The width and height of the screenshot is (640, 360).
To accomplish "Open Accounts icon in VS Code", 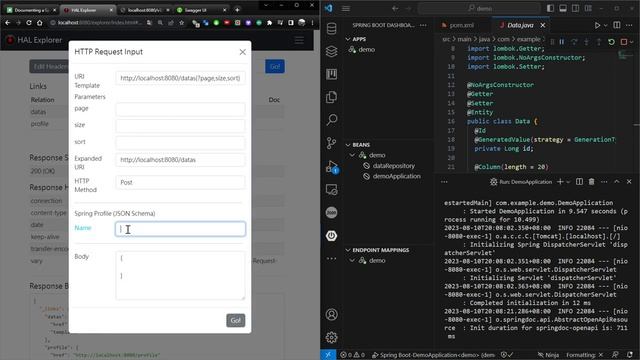I will [331, 314].
